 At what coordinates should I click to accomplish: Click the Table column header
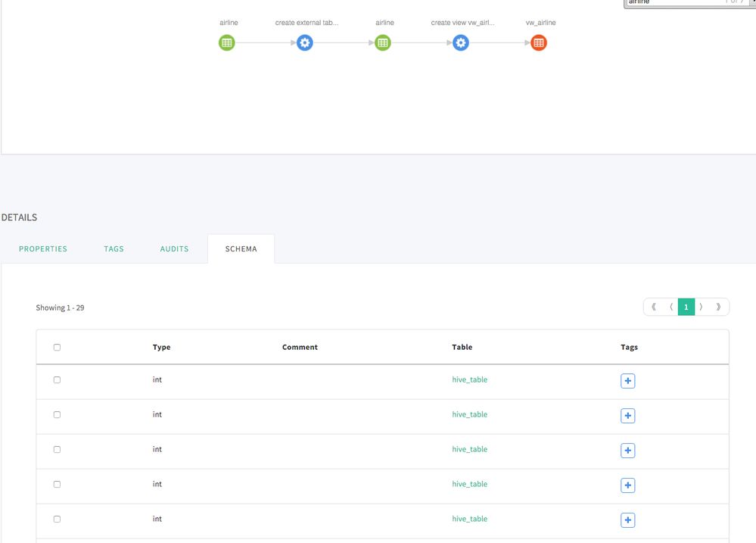coord(462,347)
